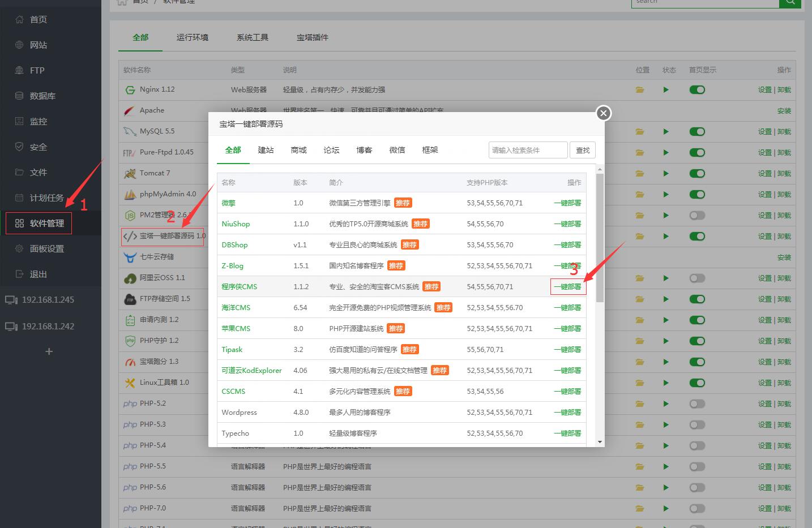Select the 框架 category in dialog
The image size is (812, 528).
click(x=430, y=150)
